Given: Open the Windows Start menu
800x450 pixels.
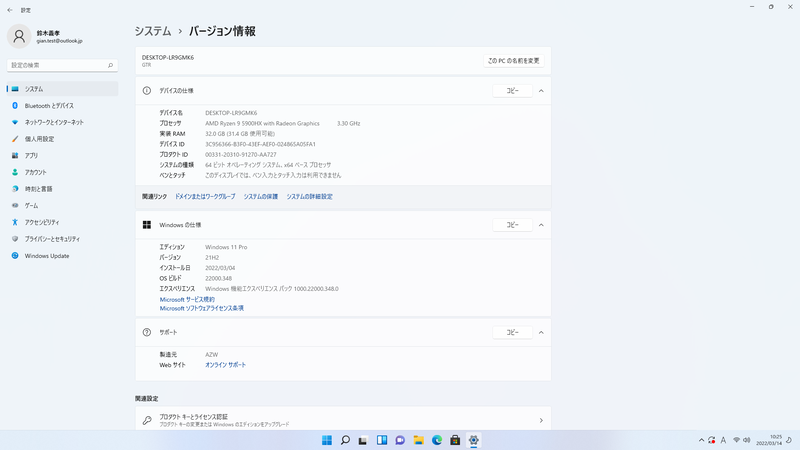Looking at the screenshot, I should [x=327, y=440].
